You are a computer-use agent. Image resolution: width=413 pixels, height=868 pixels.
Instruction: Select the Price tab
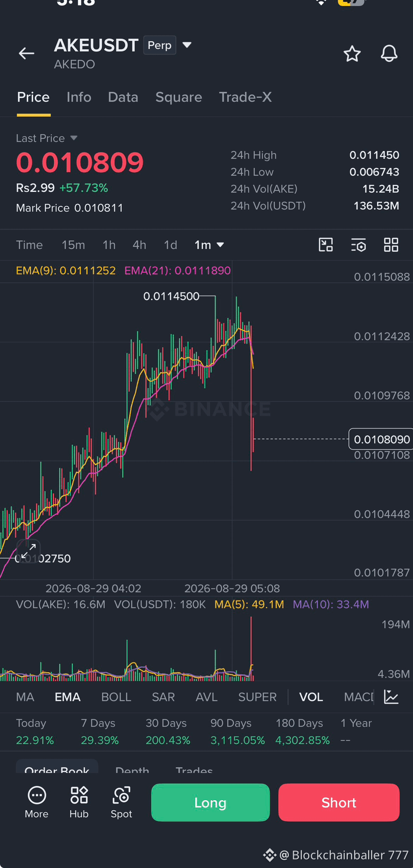33,97
